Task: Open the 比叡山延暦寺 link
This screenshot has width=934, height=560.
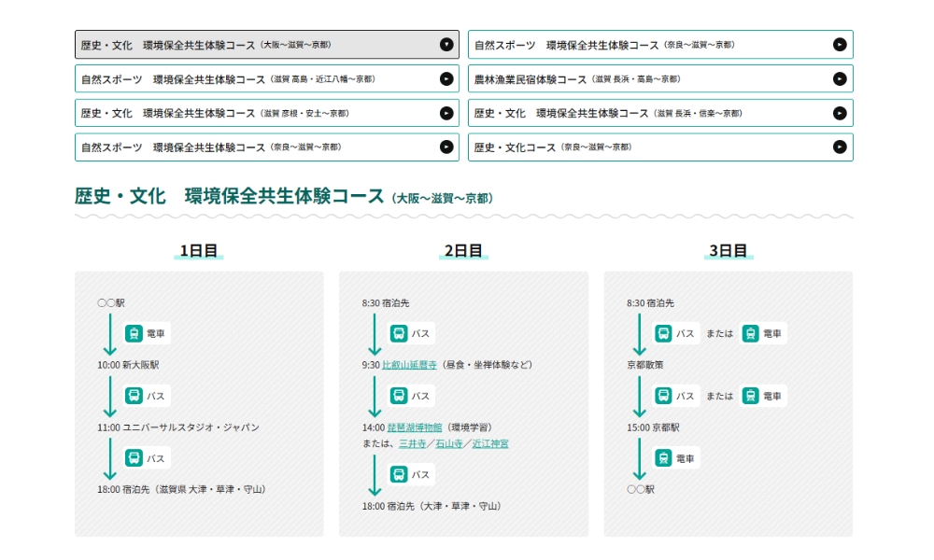Action: pos(410,365)
